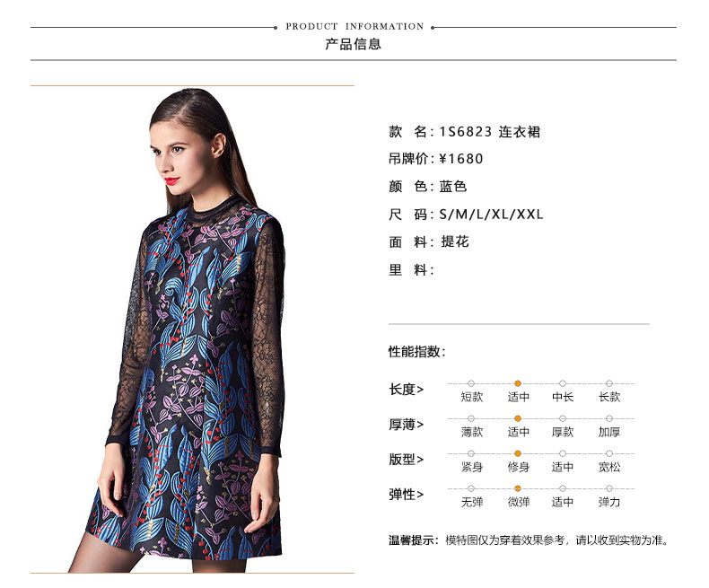709x588 pixels.
Task: Click the ¥1680 tag price text
Action: (x=461, y=159)
